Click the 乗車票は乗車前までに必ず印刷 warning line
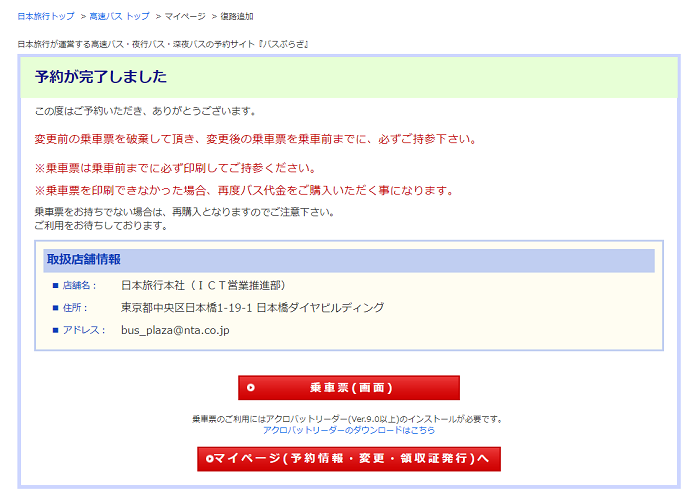 click(175, 168)
